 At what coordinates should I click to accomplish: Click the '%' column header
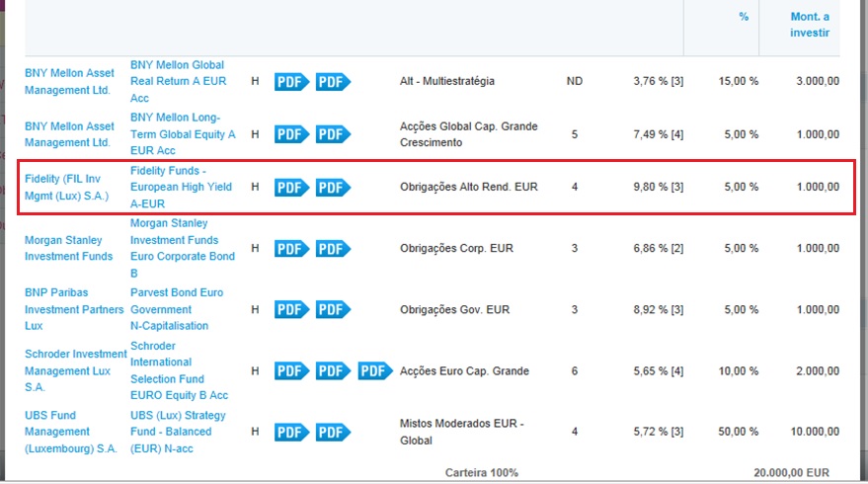click(744, 17)
